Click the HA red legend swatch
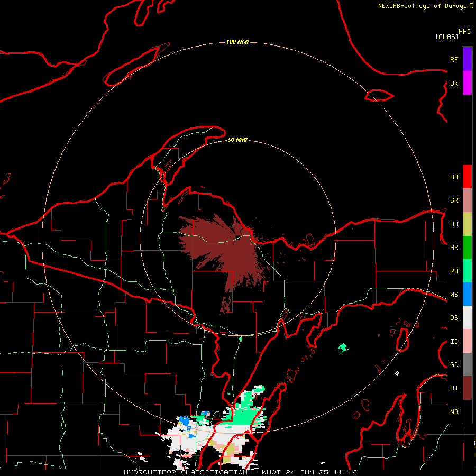The width and height of the screenshot is (476, 476). (467, 177)
